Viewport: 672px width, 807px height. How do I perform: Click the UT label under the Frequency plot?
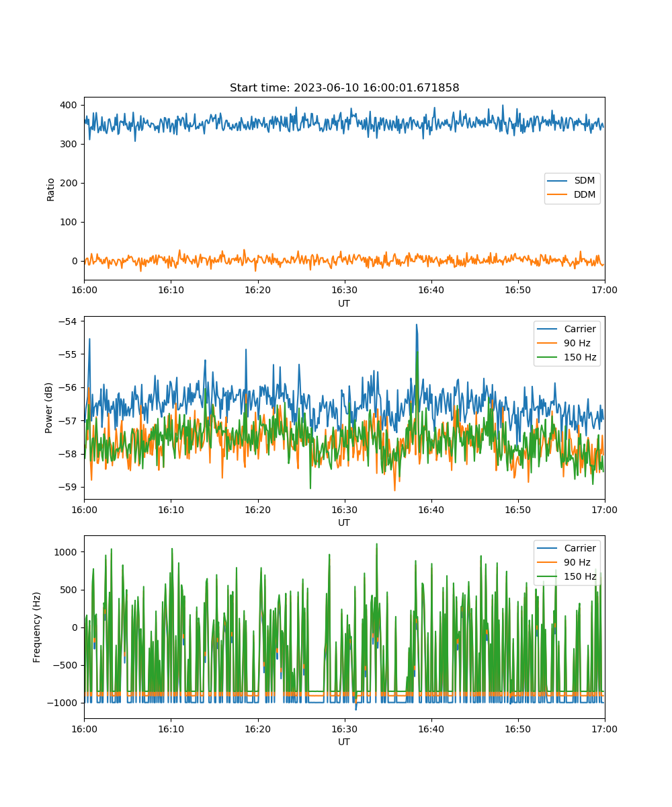click(x=344, y=742)
